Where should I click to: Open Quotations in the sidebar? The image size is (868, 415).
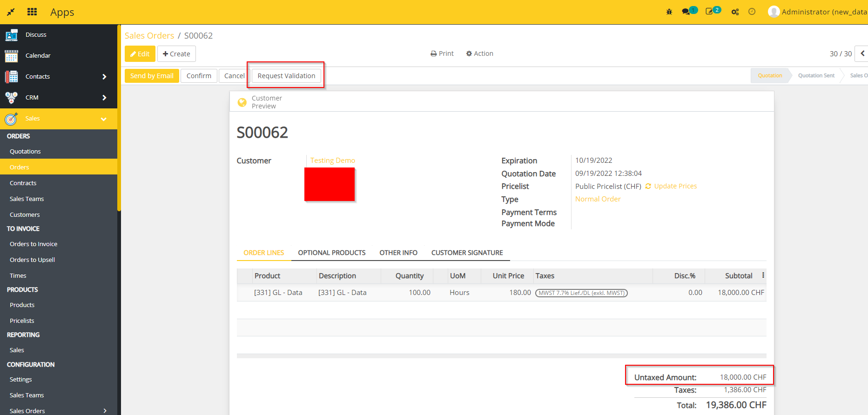point(25,152)
